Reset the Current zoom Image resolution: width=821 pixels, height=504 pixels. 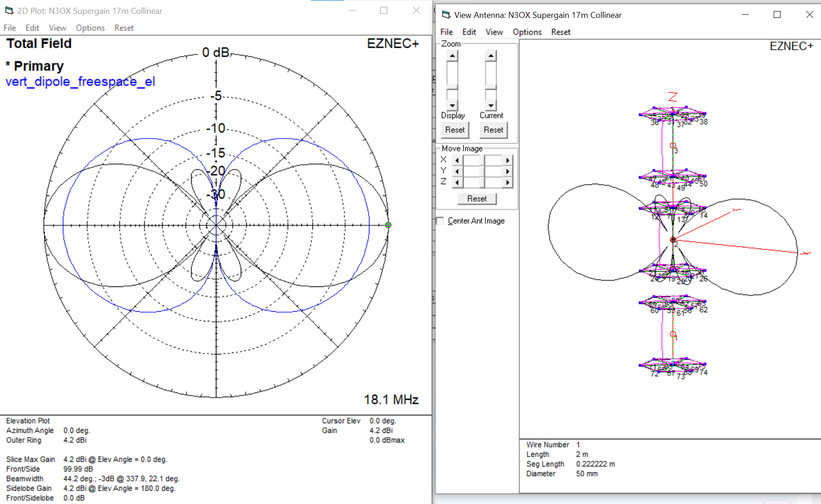[x=493, y=130]
